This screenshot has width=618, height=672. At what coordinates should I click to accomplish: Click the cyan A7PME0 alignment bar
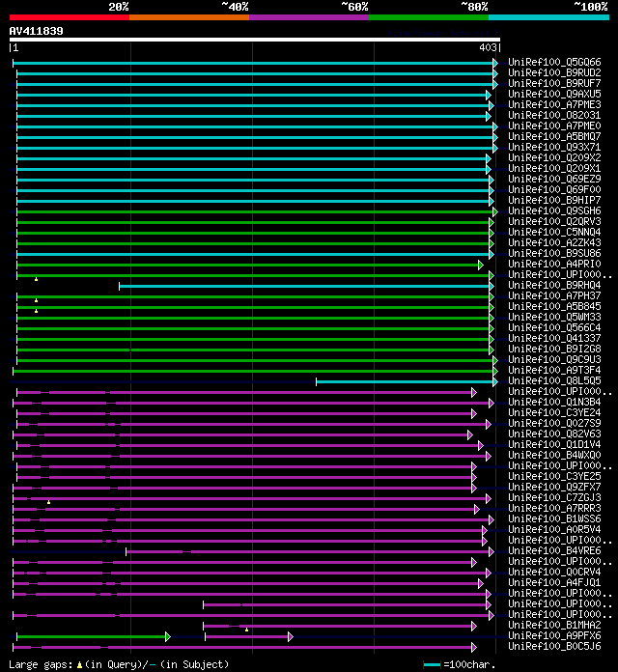point(255,126)
